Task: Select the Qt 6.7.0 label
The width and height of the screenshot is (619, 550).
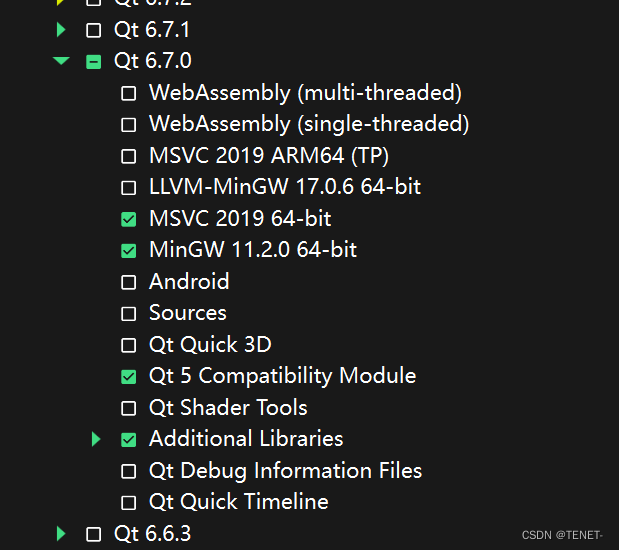Action: pos(152,61)
